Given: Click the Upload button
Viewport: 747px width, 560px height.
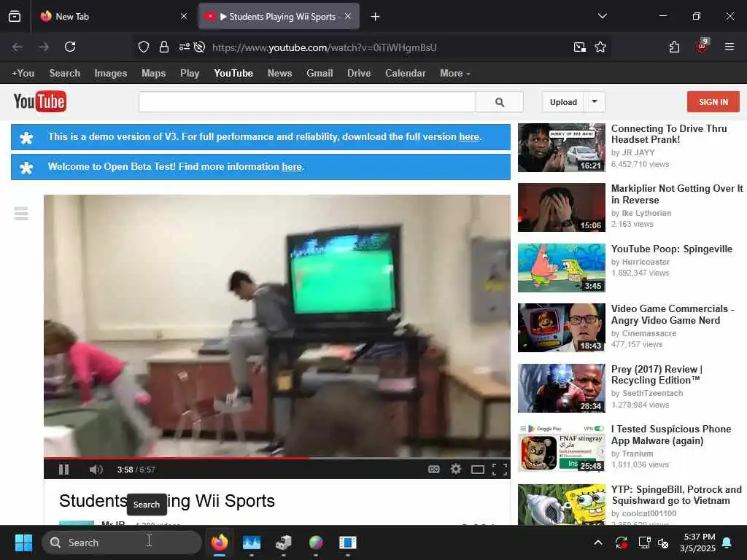Looking at the screenshot, I should [563, 102].
